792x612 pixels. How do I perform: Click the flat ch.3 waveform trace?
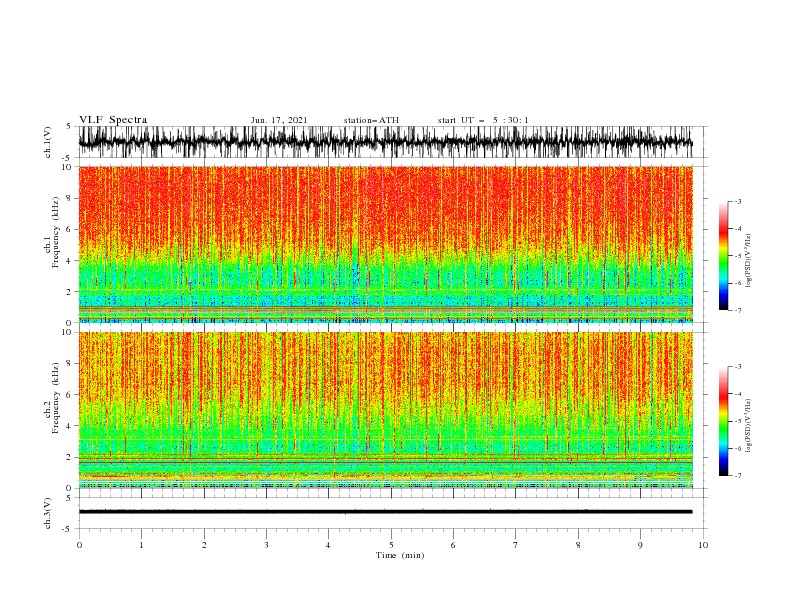coord(385,512)
